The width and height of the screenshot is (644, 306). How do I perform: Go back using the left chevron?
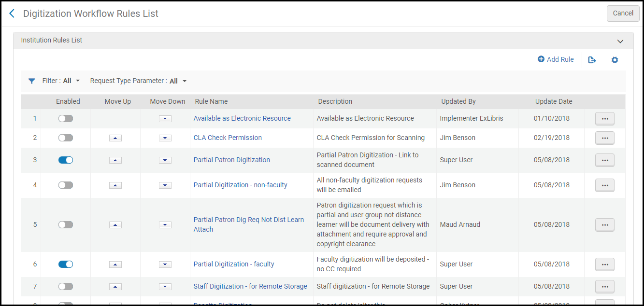tap(12, 14)
